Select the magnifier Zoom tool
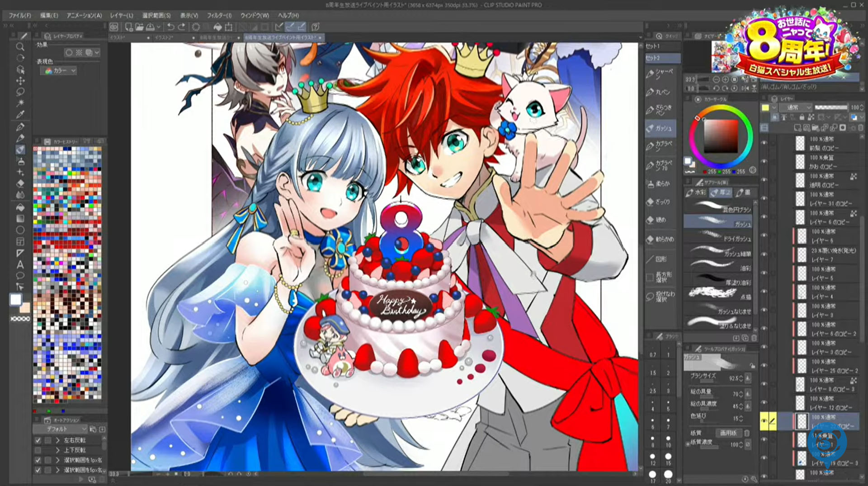 (x=20, y=47)
